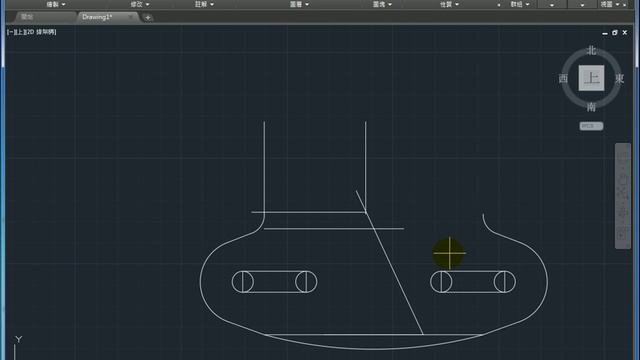The image size is (640, 360).
Task: Expand the 修改 (Modify) panel
Action: [140, 4]
